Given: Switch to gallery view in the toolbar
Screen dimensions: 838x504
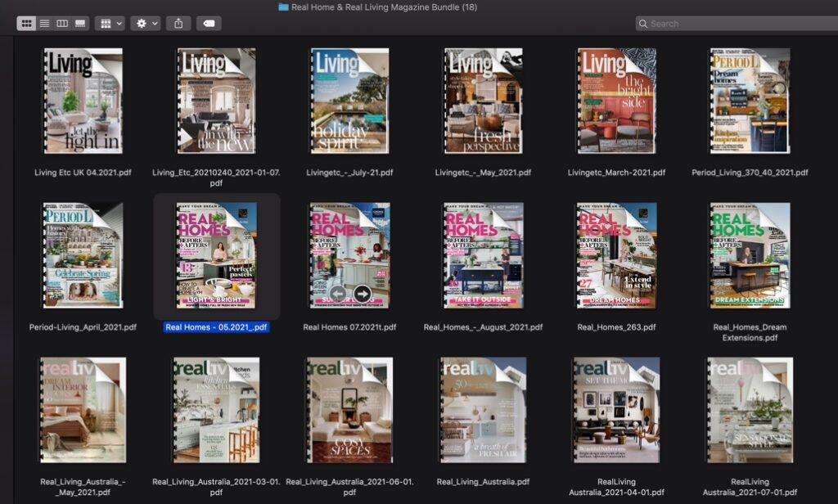Looking at the screenshot, I should pyautogui.click(x=79, y=23).
